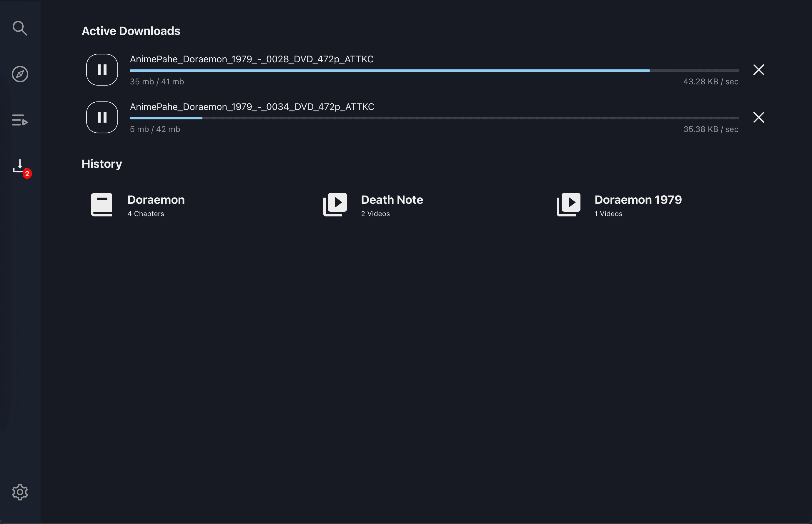Cancel the 0028 DVD download
Image resolution: width=812 pixels, height=524 pixels.
(758, 70)
